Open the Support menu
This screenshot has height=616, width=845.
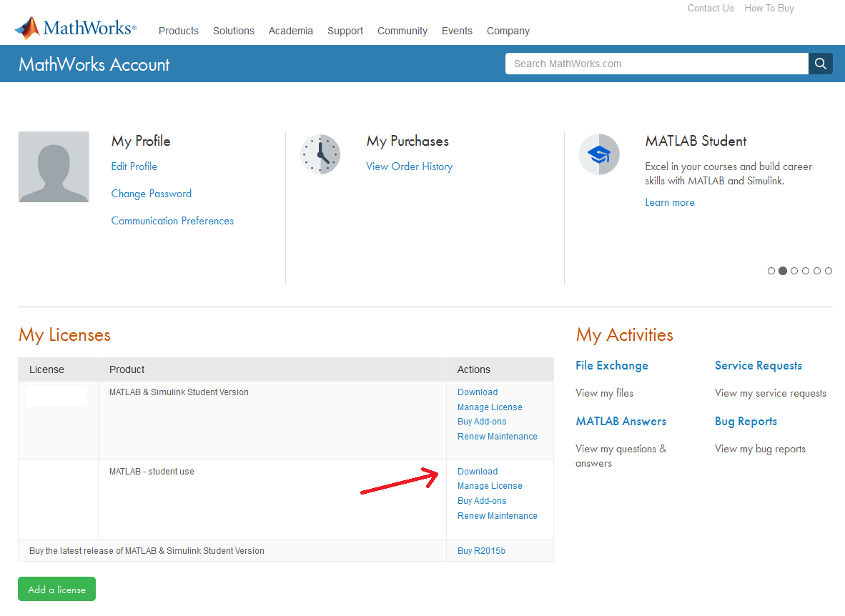345,31
